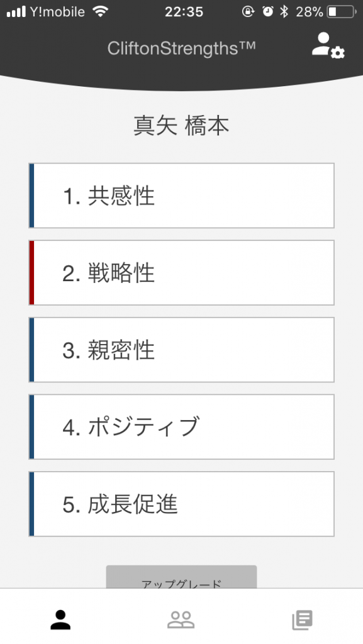
Task: Tap the rotation lock status icon
Action: click(x=248, y=11)
